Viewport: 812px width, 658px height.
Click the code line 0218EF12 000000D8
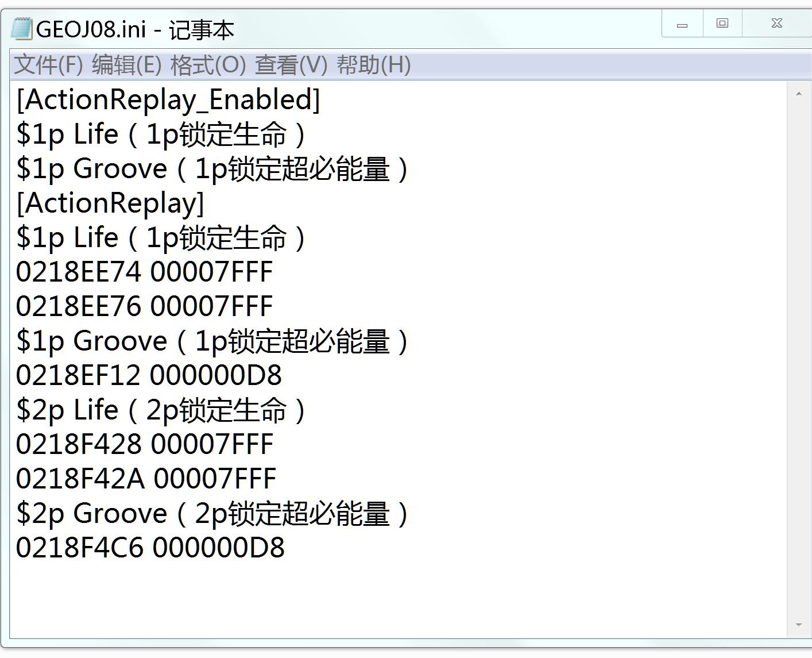click(x=149, y=375)
